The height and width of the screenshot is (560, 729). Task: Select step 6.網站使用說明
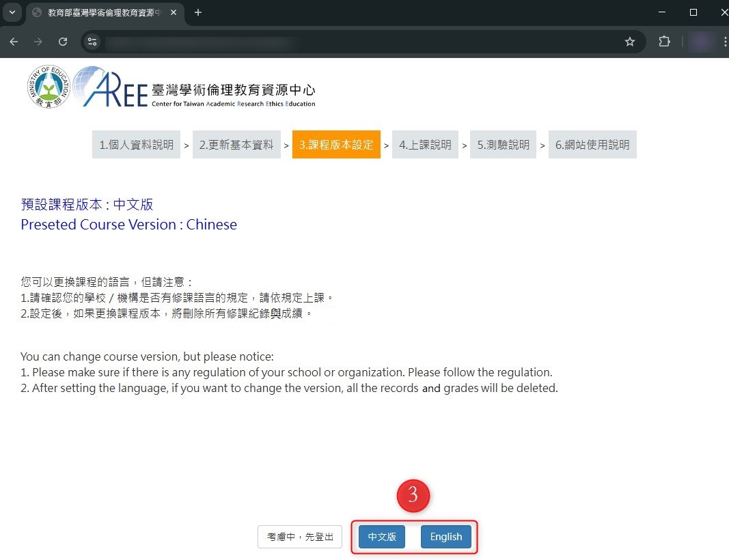592,145
